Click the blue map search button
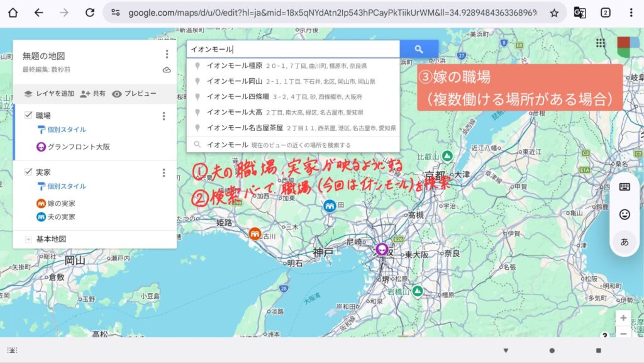 (x=419, y=49)
